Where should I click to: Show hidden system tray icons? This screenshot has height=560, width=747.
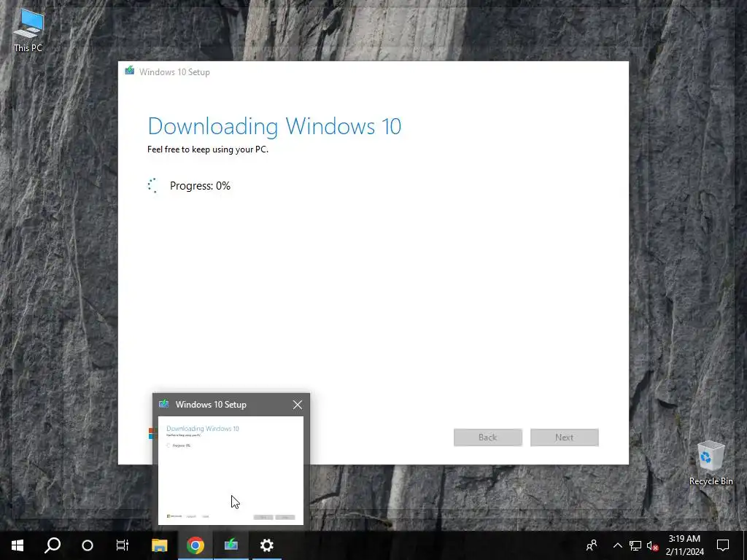coord(617,545)
